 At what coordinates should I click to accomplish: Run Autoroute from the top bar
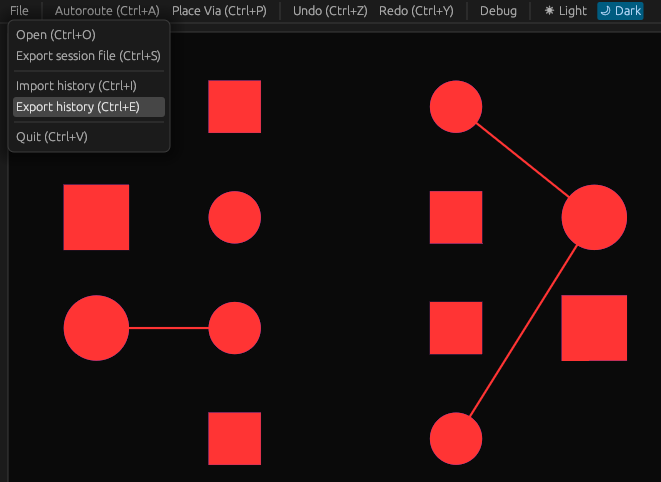click(x=106, y=11)
